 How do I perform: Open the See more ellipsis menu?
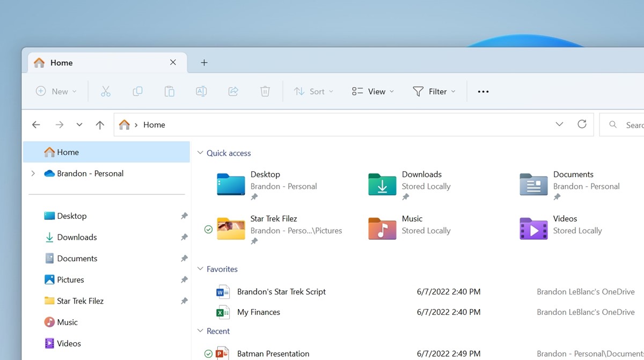483,92
